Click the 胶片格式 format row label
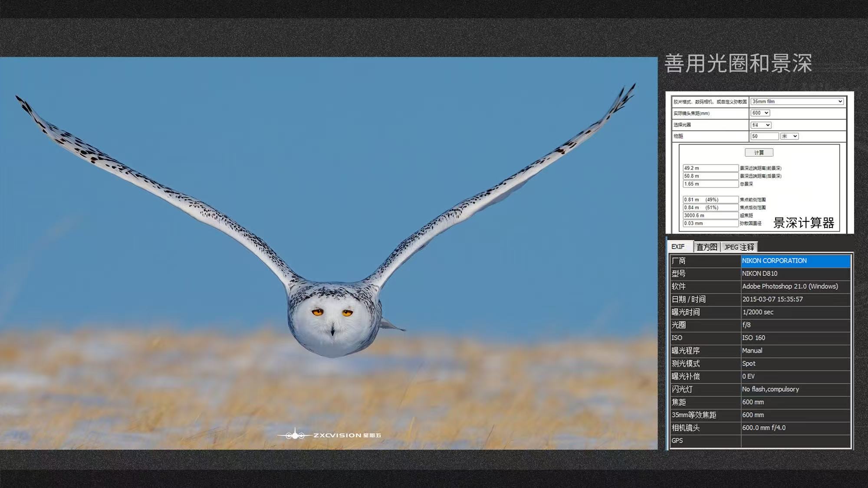This screenshot has height=488, width=868. click(x=710, y=102)
